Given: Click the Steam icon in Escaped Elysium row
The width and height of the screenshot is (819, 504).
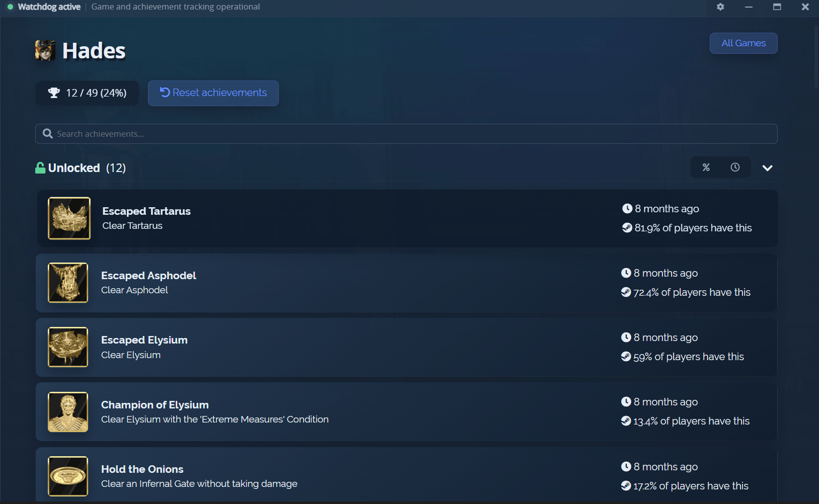Looking at the screenshot, I should (x=626, y=357).
